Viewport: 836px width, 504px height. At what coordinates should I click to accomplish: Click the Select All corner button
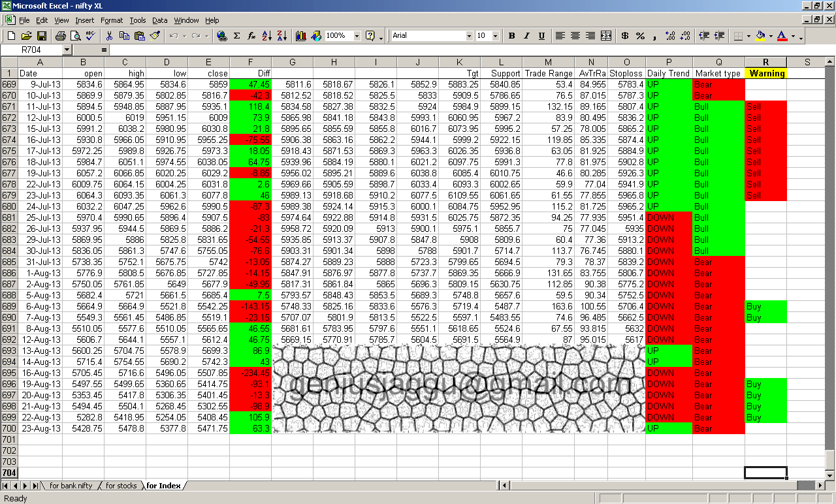pyautogui.click(x=9, y=62)
